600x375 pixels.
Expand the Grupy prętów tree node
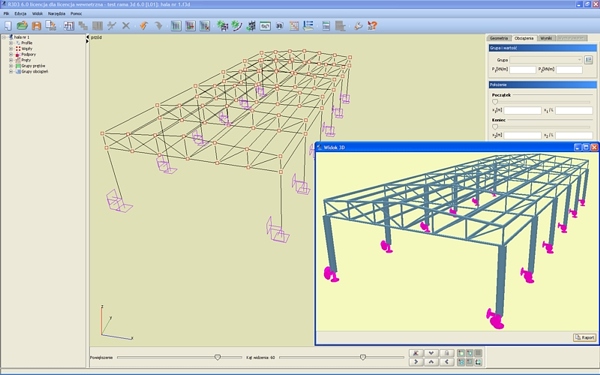[x=11, y=66]
